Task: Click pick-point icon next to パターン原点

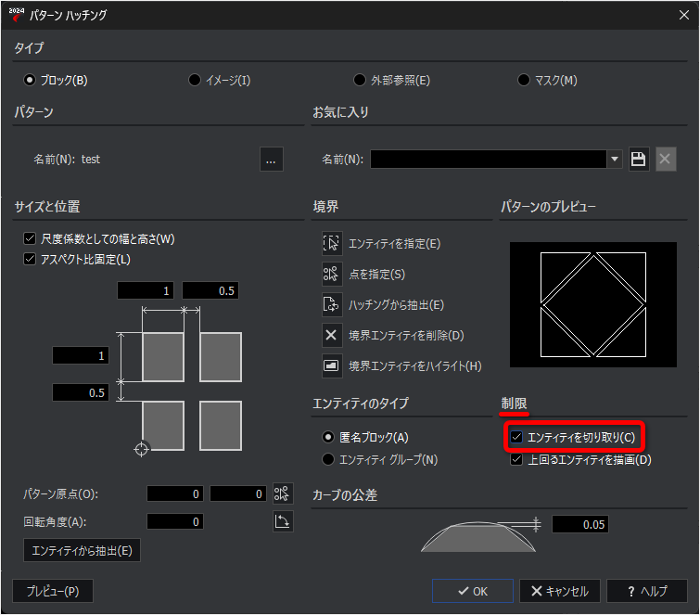Action: point(283,493)
